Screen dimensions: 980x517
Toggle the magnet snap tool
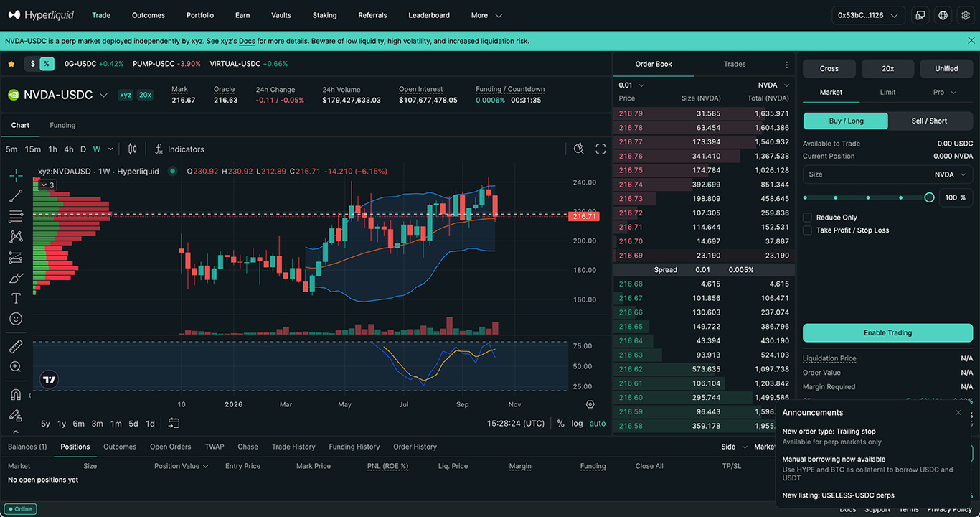[x=16, y=395]
